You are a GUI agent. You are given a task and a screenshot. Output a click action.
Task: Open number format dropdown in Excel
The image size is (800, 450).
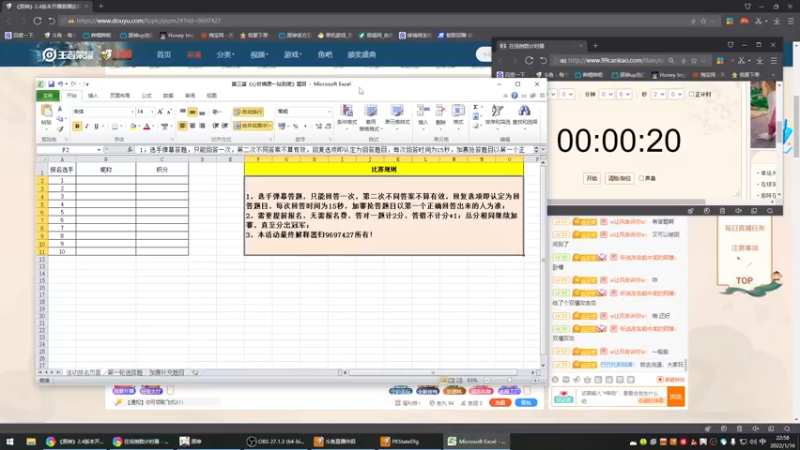point(329,112)
